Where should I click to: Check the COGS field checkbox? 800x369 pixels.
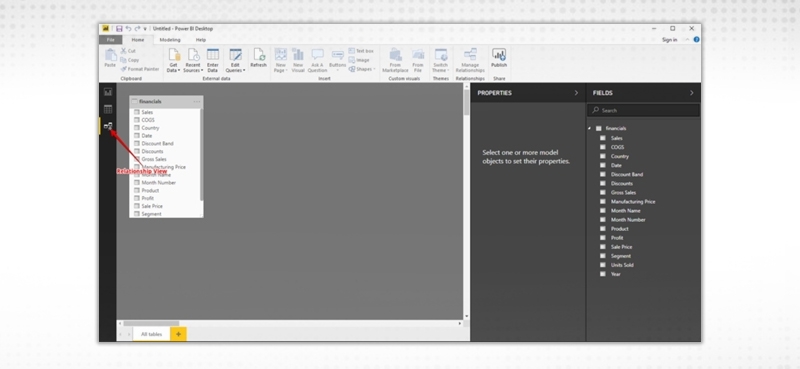pyautogui.click(x=603, y=147)
